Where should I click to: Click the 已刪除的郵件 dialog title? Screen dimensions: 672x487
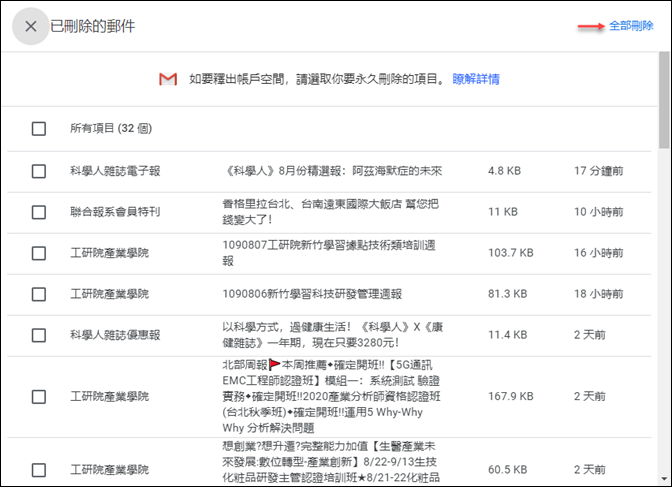click(x=93, y=26)
